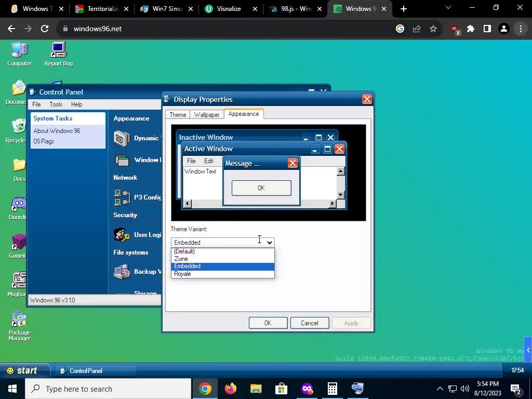
Task: Open Chrome three-dot menu
Action: click(521, 29)
